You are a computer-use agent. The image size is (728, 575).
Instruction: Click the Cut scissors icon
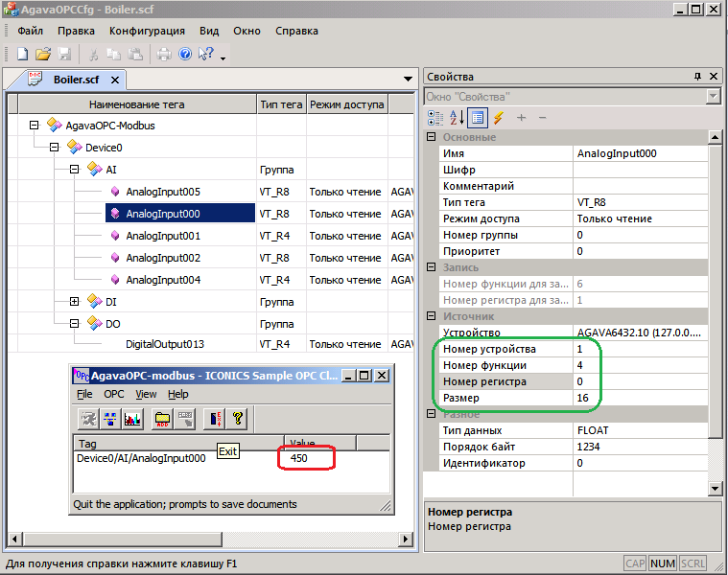tap(93, 55)
